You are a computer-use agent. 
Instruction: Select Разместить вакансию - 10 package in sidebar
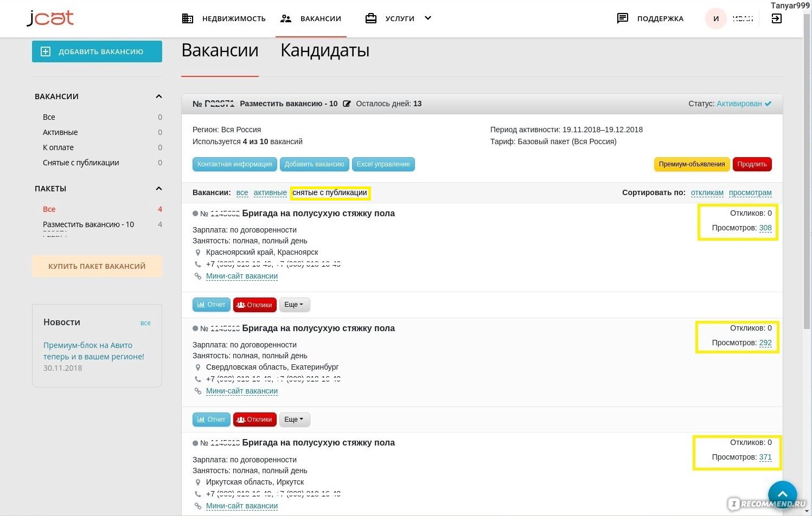pos(88,224)
